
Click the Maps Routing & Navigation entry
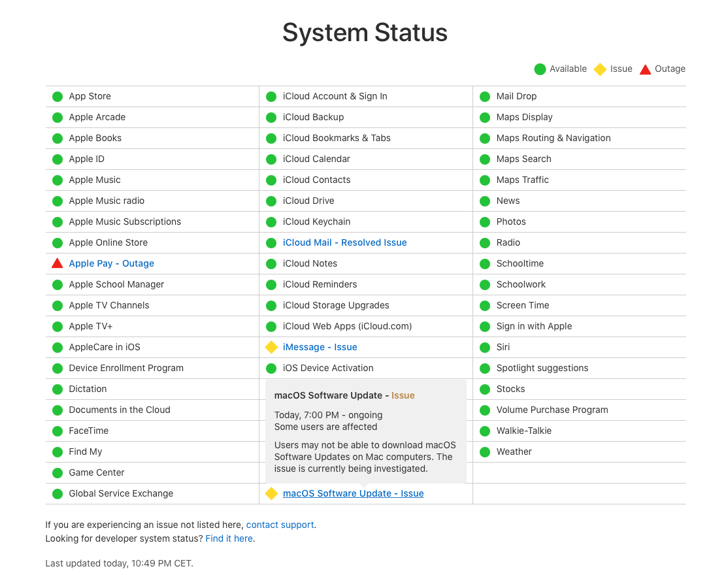click(x=553, y=138)
